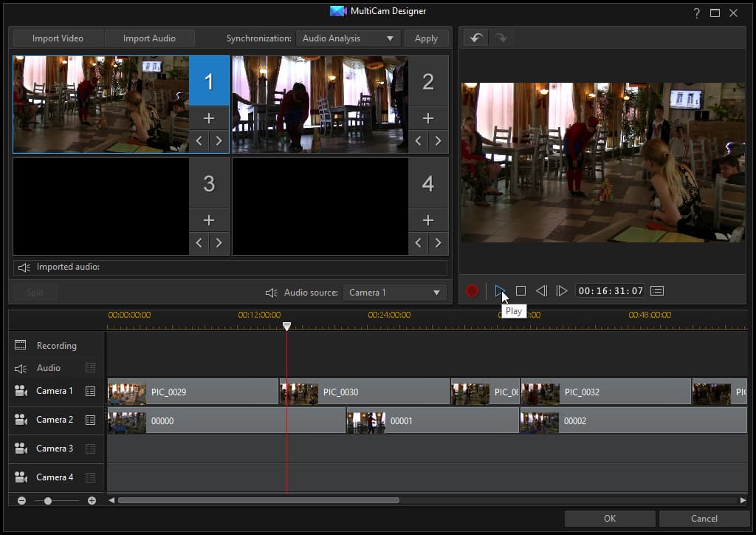The image size is (756, 535).
Task: Click the Import Audio button
Action: [x=149, y=38]
